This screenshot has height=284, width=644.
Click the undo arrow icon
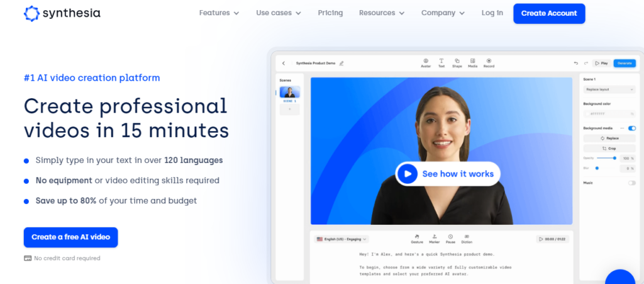pyautogui.click(x=576, y=64)
